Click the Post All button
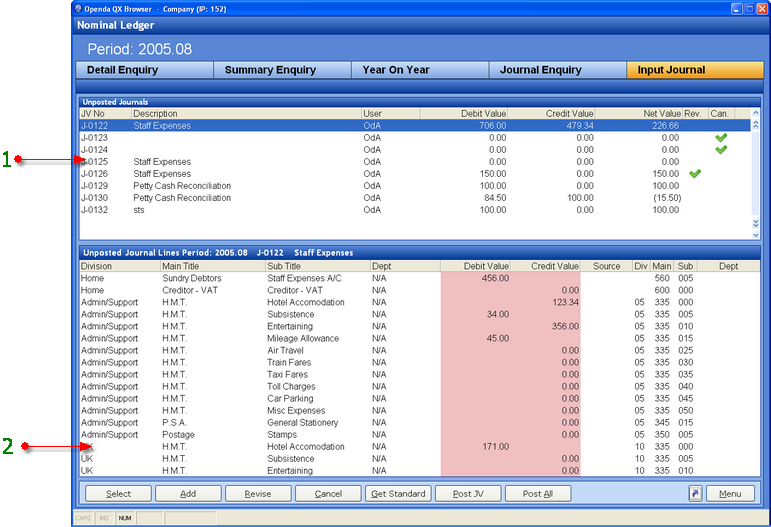The width and height of the screenshot is (771, 527). click(x=537, y=494)
